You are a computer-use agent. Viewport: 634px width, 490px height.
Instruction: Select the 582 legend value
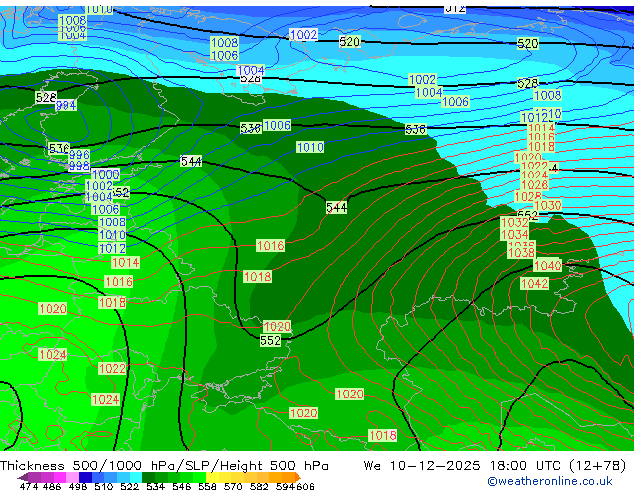tap(259, 486)
